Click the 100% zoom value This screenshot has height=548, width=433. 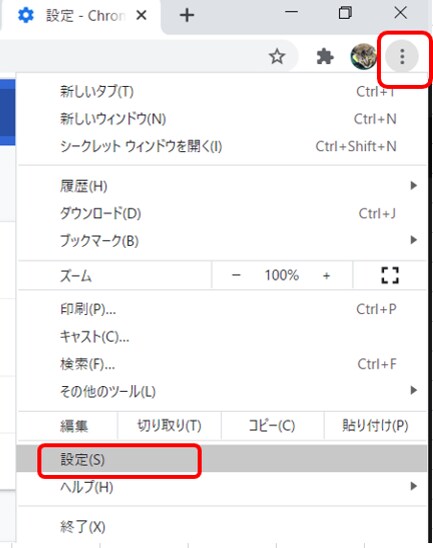281,275
